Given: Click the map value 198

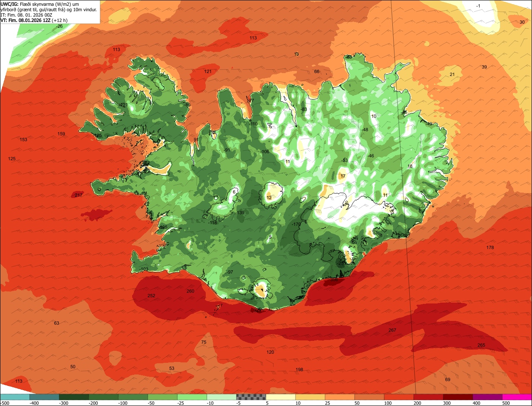Looking at the screenshot, I should point(299,369).
